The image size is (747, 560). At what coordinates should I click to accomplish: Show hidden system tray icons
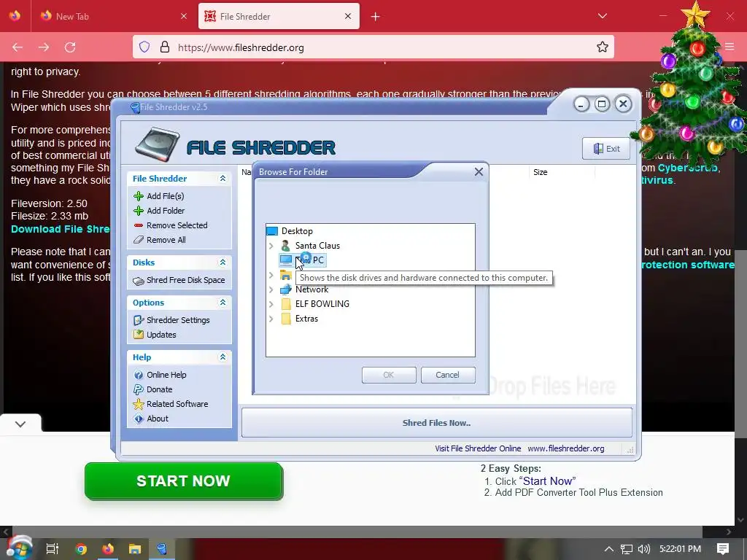[x=609, y=549]
